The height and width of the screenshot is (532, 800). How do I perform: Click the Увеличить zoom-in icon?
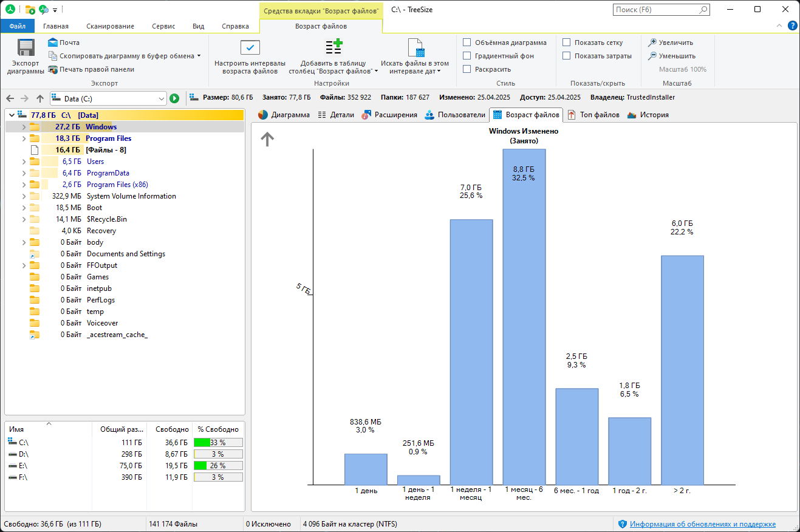pyautogui.click(x=652, y=43)
